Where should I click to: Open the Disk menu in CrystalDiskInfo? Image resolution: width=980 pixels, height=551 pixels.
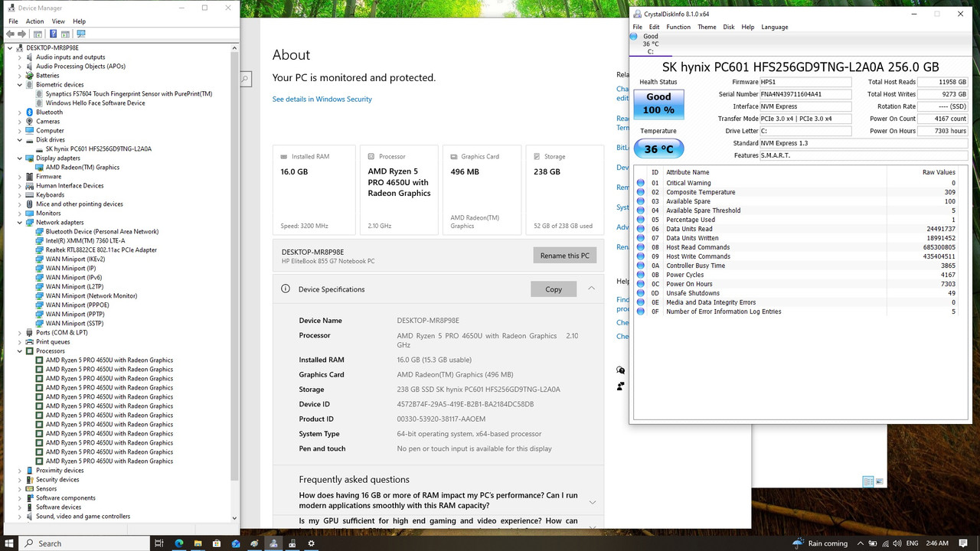[x=729, y=27]
